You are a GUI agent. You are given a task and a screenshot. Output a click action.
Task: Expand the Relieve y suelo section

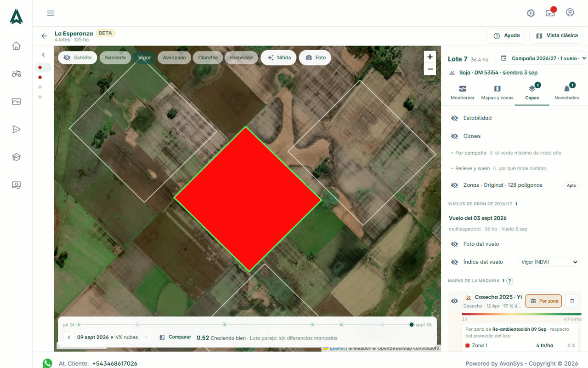pyautogui.click(x=498, y=168)
